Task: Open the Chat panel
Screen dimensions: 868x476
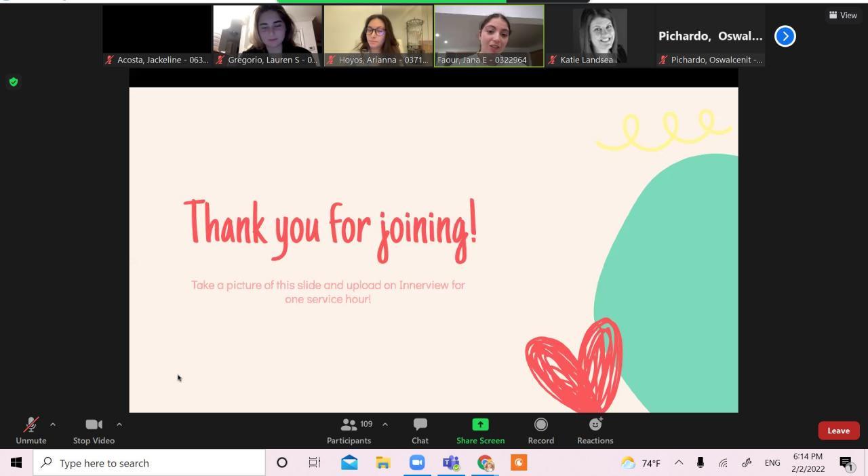Action: coord(420,431)
